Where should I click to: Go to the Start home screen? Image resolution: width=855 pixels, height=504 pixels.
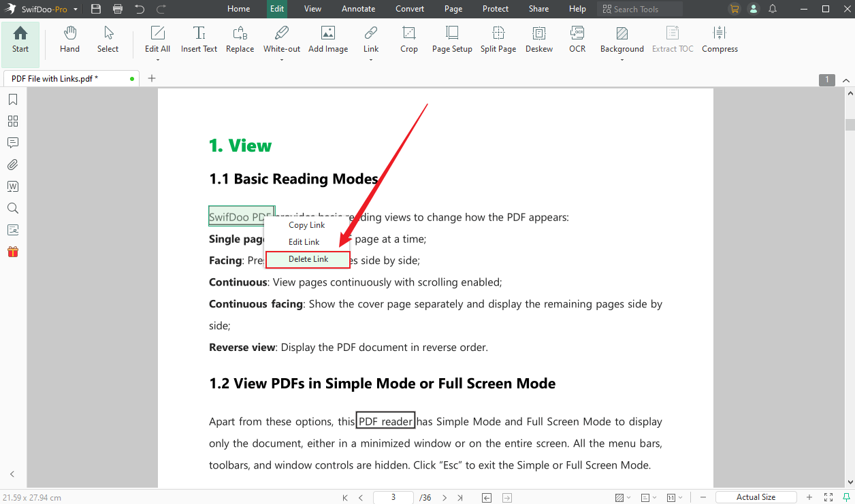tap(20, 39)
